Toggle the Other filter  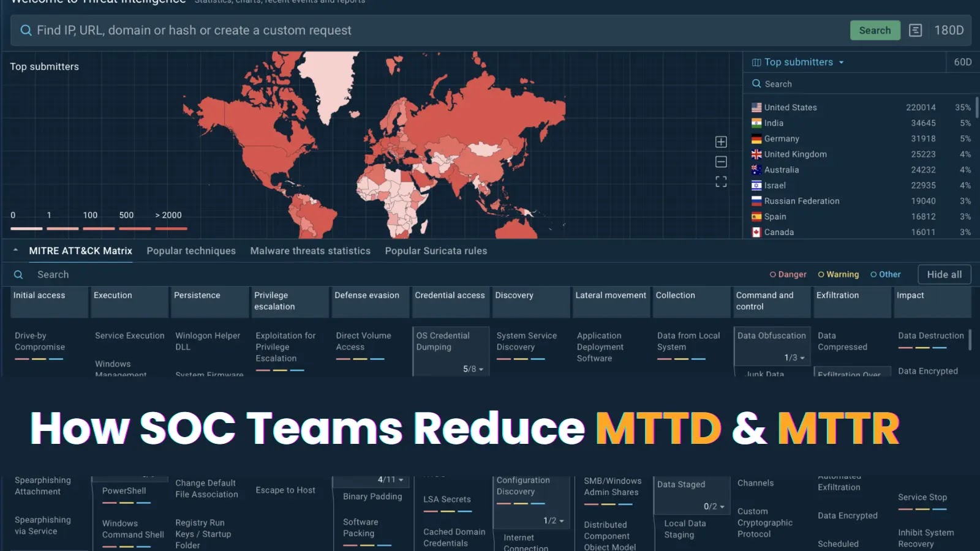[885, 274]
